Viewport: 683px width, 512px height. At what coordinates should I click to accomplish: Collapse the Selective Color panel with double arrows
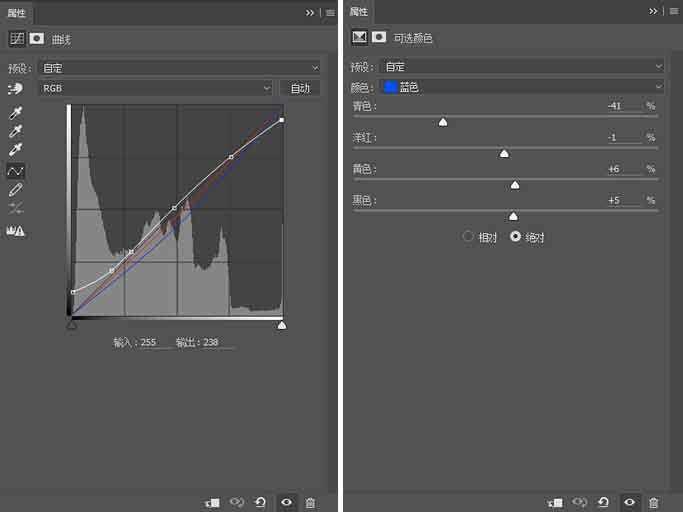click(653, 11)
